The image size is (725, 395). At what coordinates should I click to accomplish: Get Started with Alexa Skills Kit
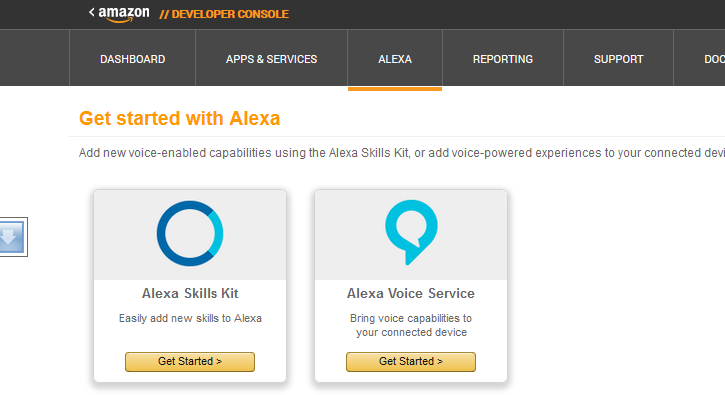coord(190,362)
